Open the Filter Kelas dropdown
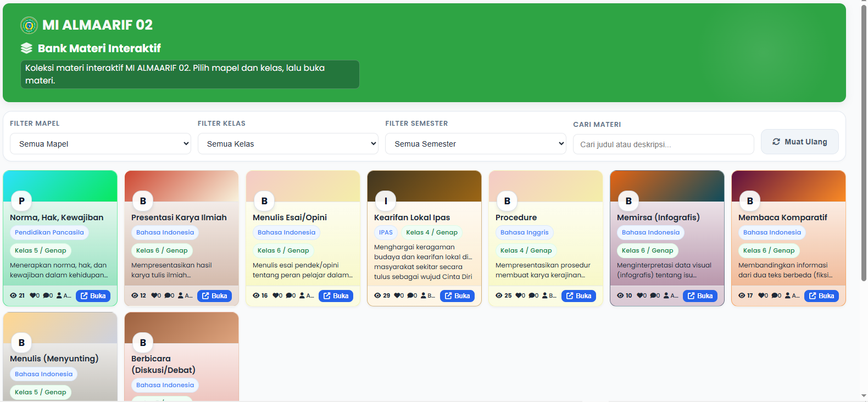Screen dimensions: 868x402 [x=288, y=144]
